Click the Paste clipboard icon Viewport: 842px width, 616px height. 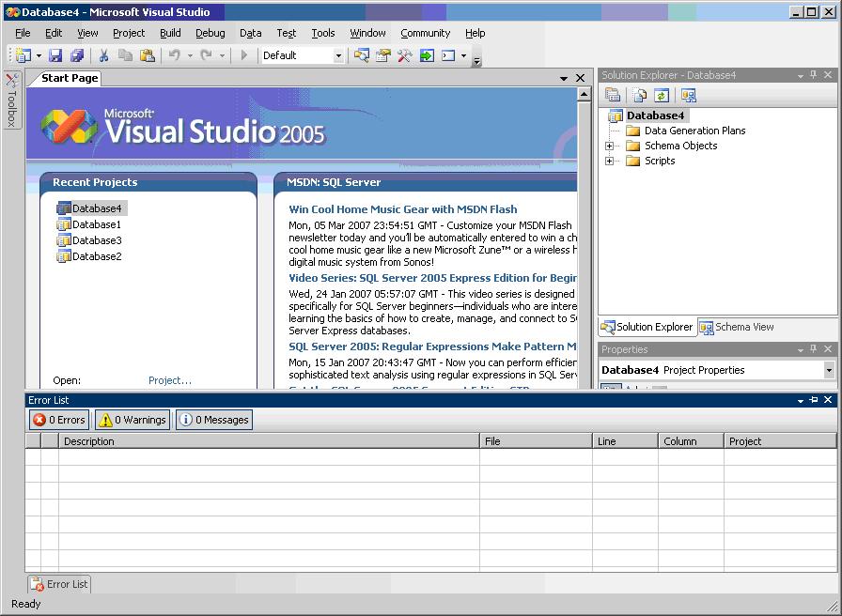pyautogui.click(x=148, y=55)
